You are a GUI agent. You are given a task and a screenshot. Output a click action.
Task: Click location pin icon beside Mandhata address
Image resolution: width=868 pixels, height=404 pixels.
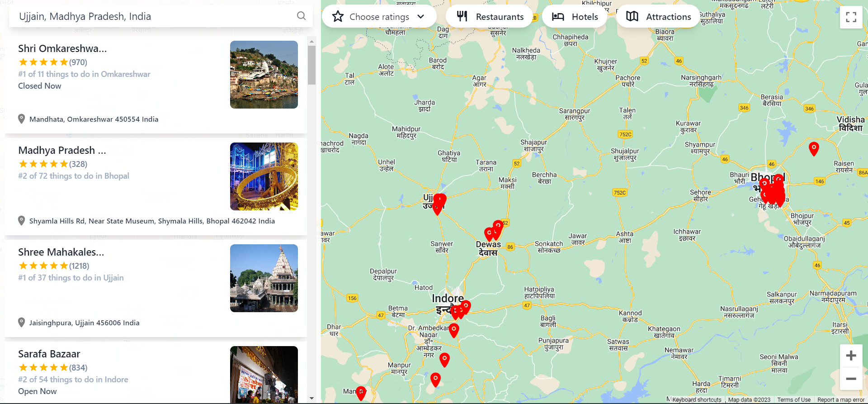pos(21,119)
